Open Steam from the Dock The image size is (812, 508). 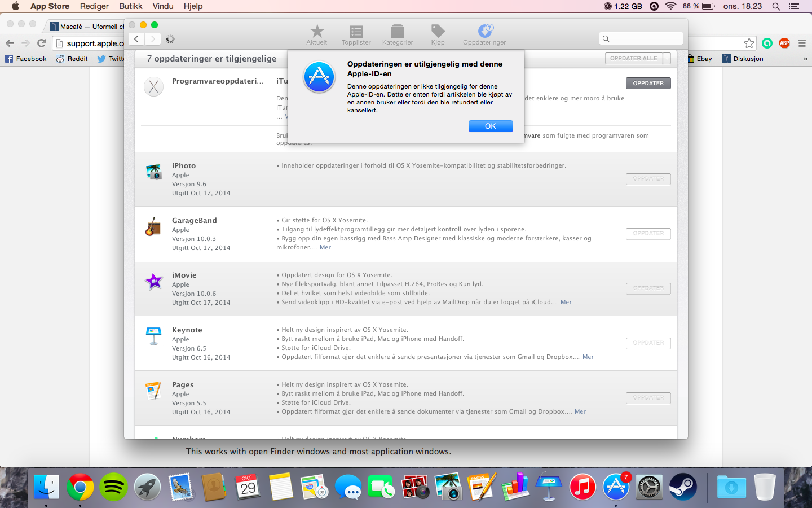[x=683, y=487]
